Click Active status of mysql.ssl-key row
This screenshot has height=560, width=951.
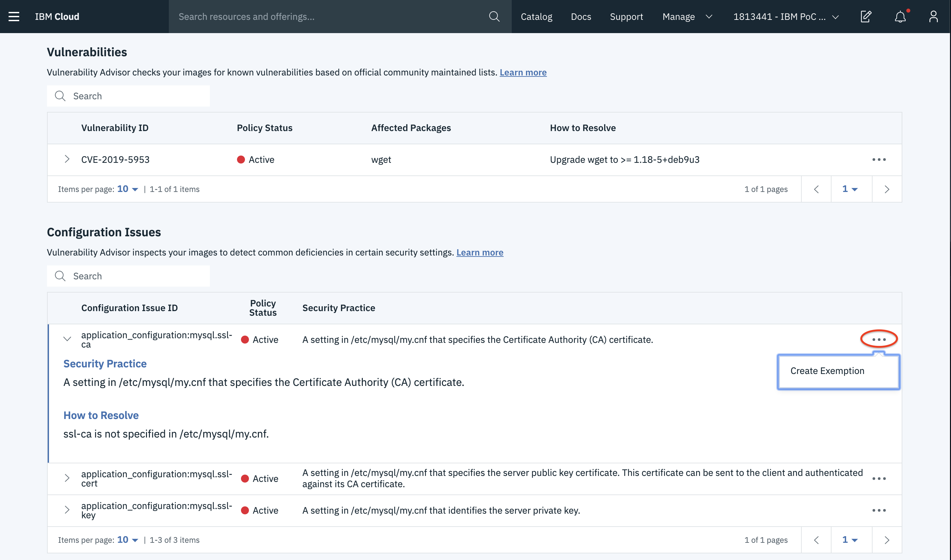click(x=260, y=510)
